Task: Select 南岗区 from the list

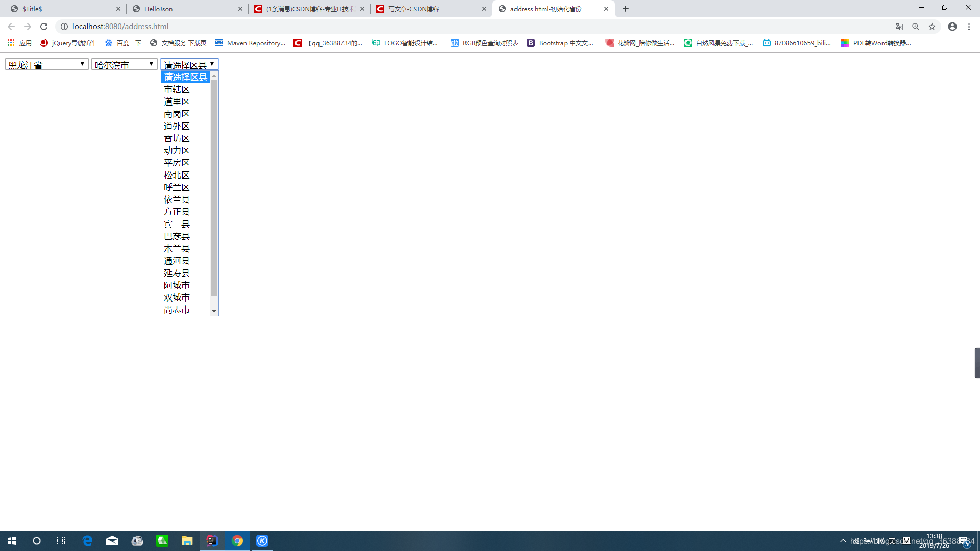Action: (177, 114)
